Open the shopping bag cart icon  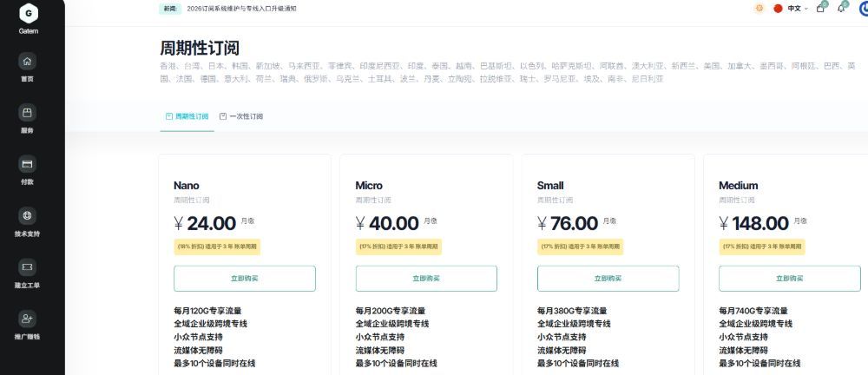point(820,8)
